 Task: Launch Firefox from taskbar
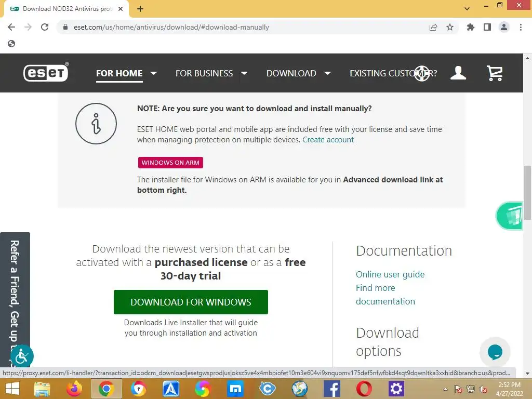[x=74, y=389]
